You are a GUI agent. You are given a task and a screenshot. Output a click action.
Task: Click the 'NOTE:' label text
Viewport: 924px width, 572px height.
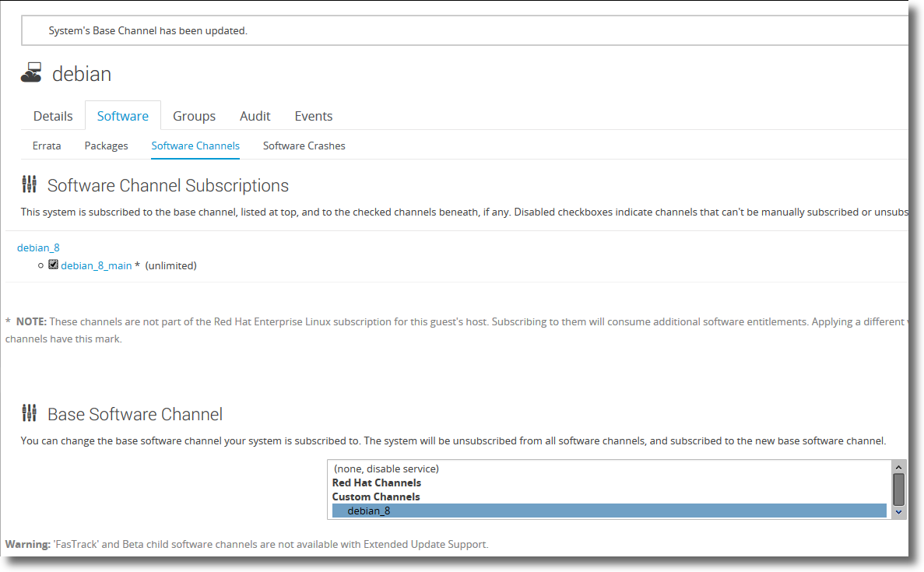click(31, 321)
